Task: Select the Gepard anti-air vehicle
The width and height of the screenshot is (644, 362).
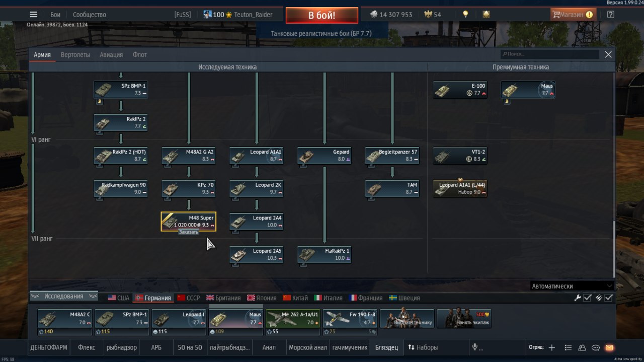Action: (325, 156)
